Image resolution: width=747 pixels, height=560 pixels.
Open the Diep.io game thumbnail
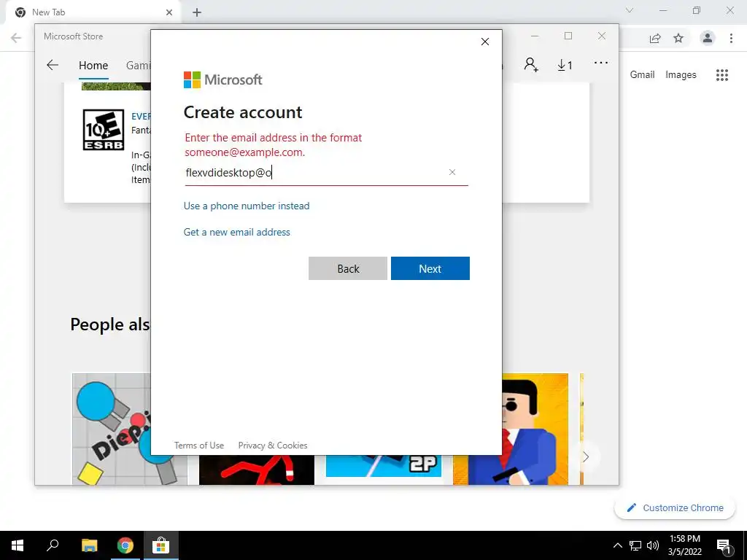112,429
